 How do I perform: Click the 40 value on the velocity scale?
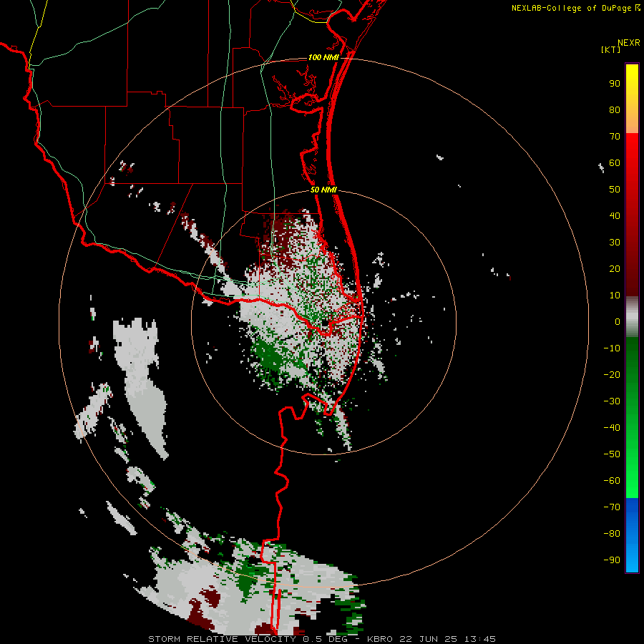[615, 216]
